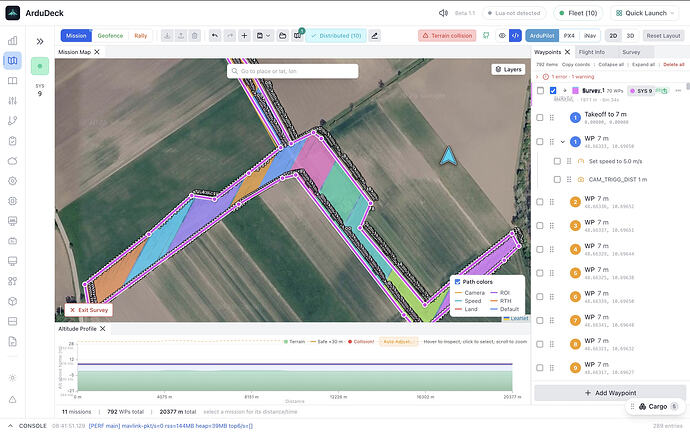The height and width of the screenshot is (433, 690).
Task: Collapse the WP 1 row chevron
Action: (563, 142)
